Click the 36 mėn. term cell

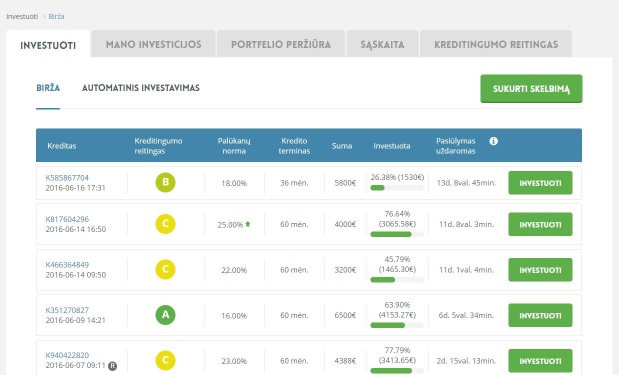point(294,183)
